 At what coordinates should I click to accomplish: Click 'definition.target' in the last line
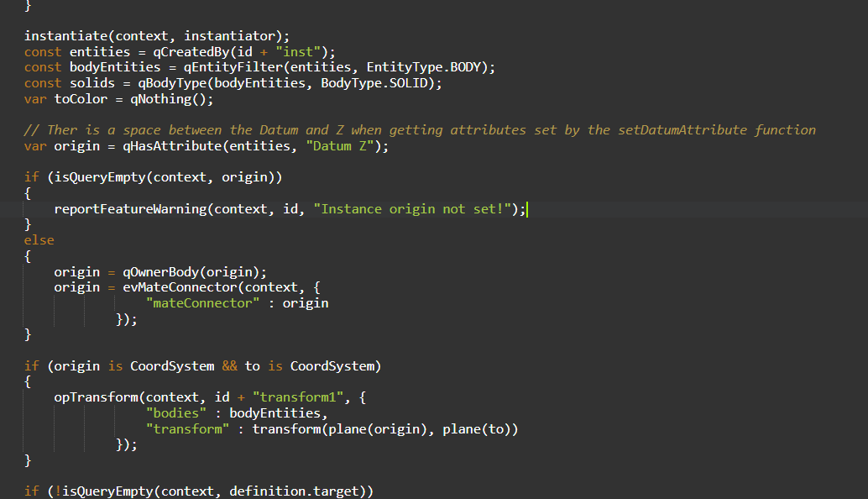pos(294,491)
